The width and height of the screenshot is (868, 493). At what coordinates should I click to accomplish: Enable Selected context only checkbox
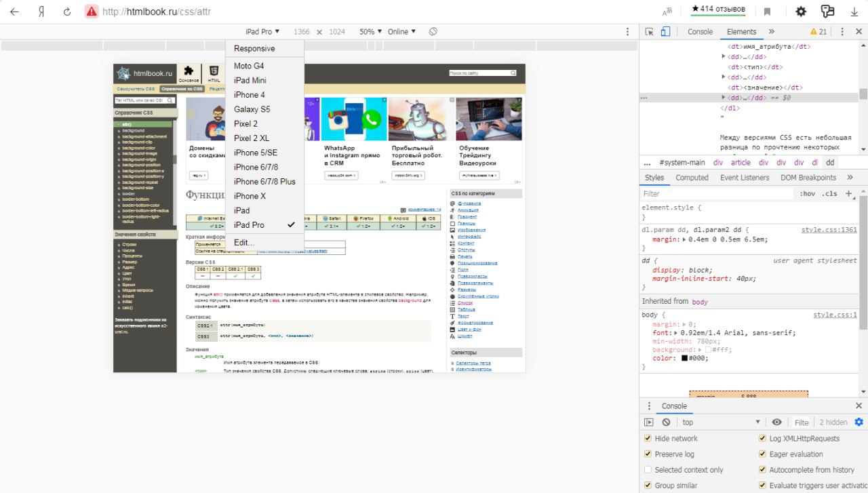click(x=648, y=470)
